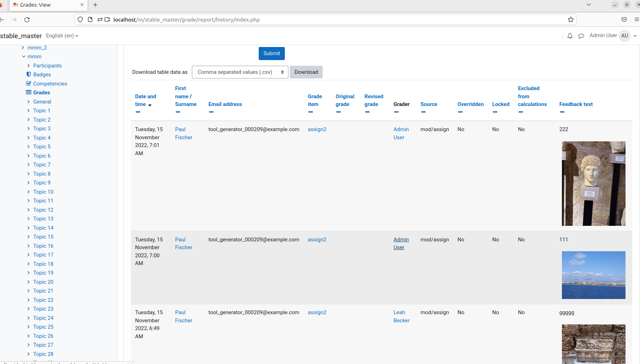
Task: Hide the Email address column
Action: (211, 112)
